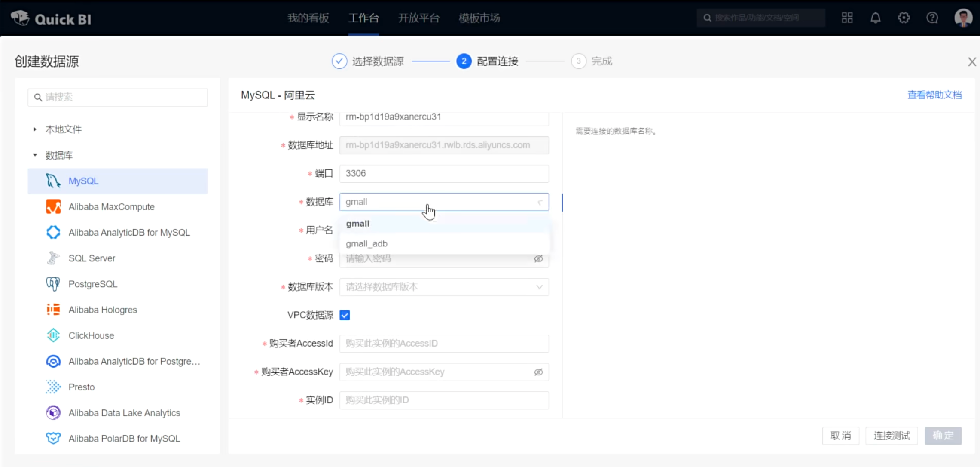Click the 取消 button

coord(840,436)
